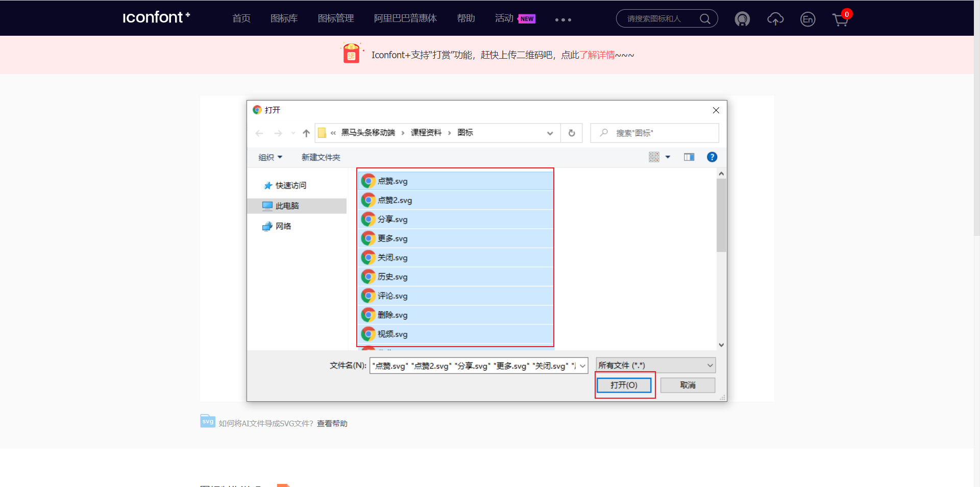
Task: Open the 阿里巴巴普惠体 nav item
Action: [405, 18]
